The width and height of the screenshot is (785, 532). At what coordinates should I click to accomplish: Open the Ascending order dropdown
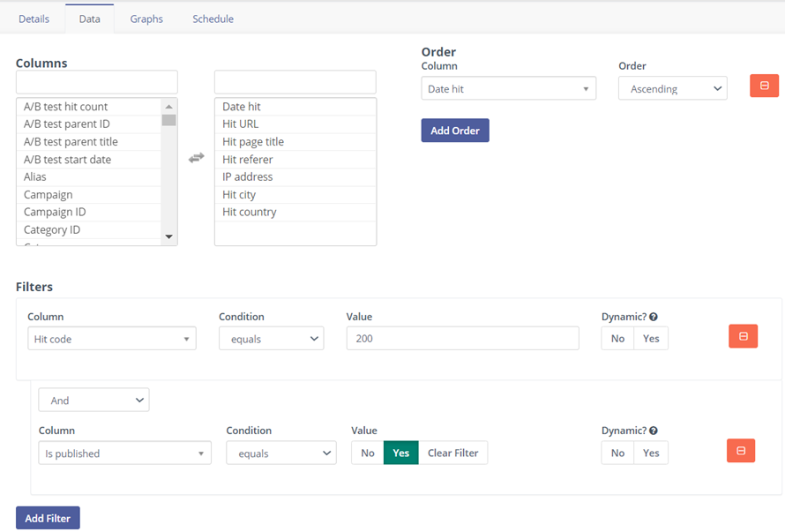pos(672,89)
